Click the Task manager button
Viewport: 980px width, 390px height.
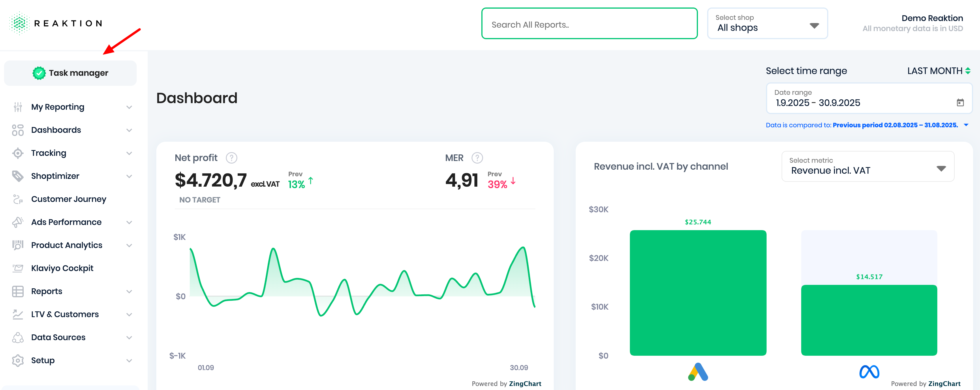pyautogui.click(x=70, y=73)
